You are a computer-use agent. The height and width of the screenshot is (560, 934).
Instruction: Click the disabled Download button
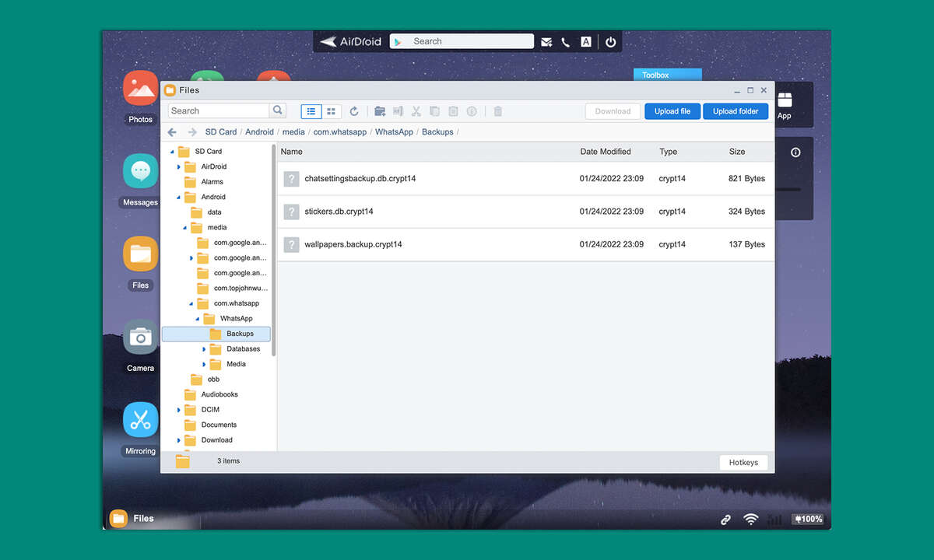[613, 111]
